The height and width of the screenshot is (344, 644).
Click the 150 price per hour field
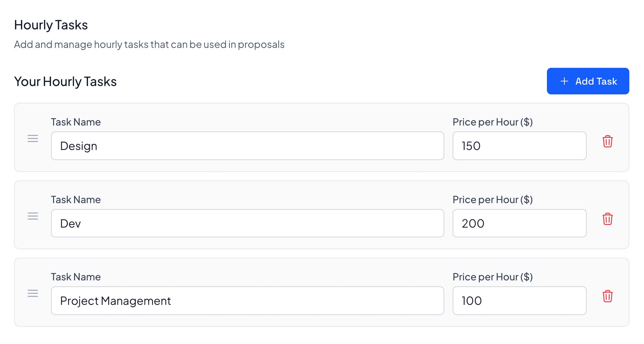(519, 146)
